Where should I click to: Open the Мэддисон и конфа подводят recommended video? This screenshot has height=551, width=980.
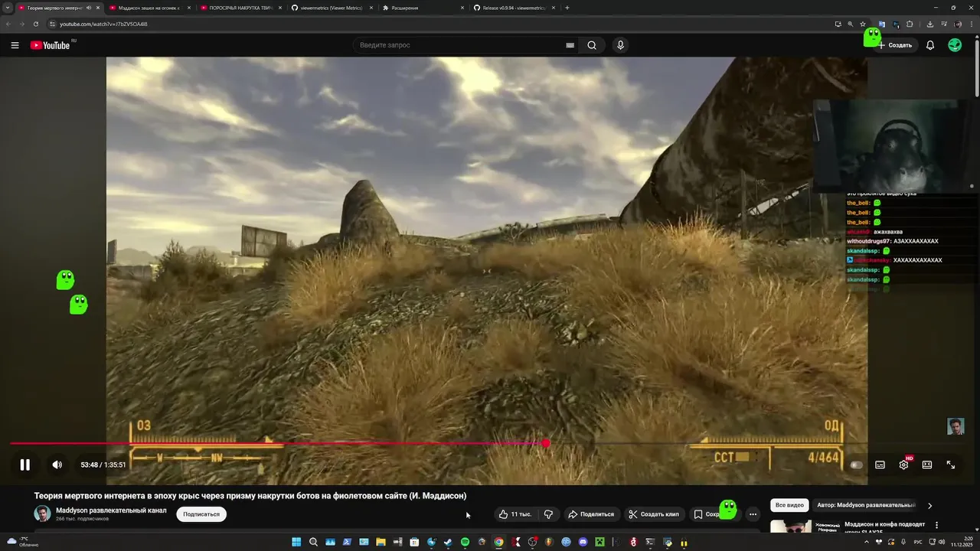[884, 527]
